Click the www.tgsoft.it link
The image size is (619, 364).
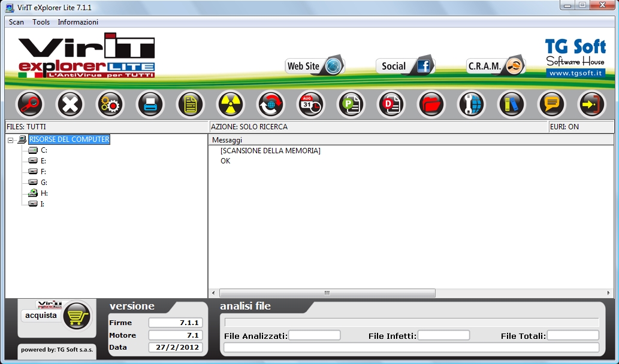pos(576,73)
